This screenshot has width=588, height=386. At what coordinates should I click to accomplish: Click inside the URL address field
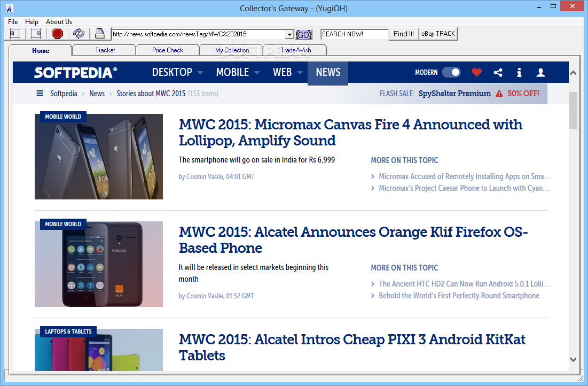click(199, 35)
